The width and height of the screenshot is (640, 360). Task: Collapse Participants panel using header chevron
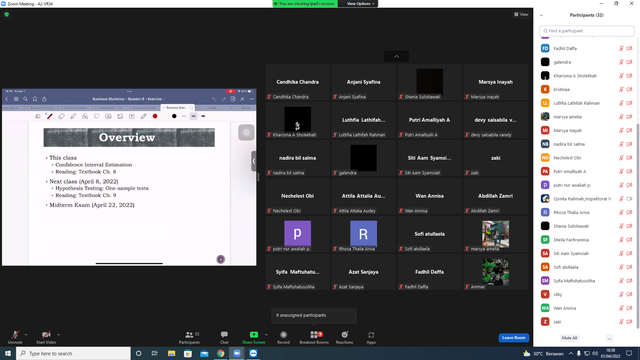tap(541, 15)
